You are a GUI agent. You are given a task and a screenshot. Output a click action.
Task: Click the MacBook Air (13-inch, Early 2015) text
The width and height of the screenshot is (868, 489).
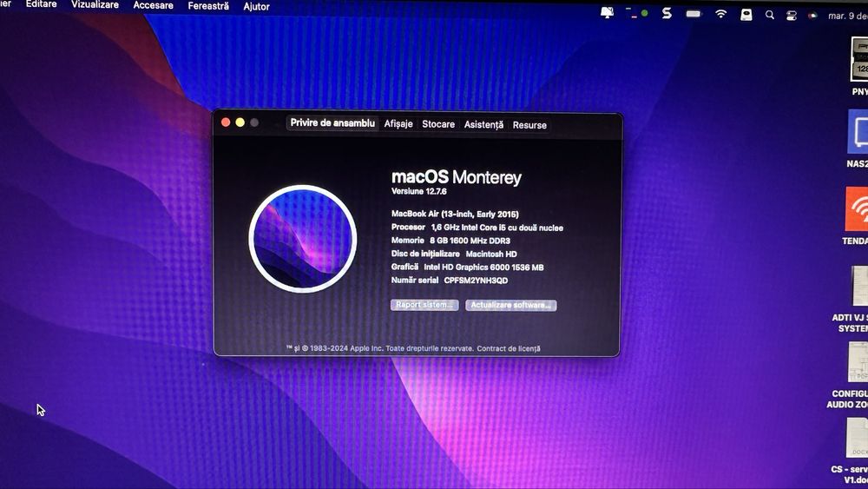(x=455, y=214)
